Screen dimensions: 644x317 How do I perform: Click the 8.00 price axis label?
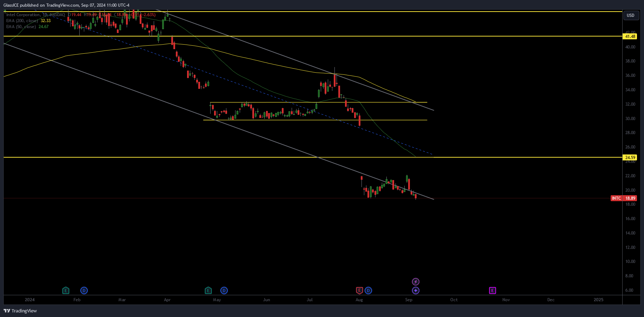click(x=629, y=276)
